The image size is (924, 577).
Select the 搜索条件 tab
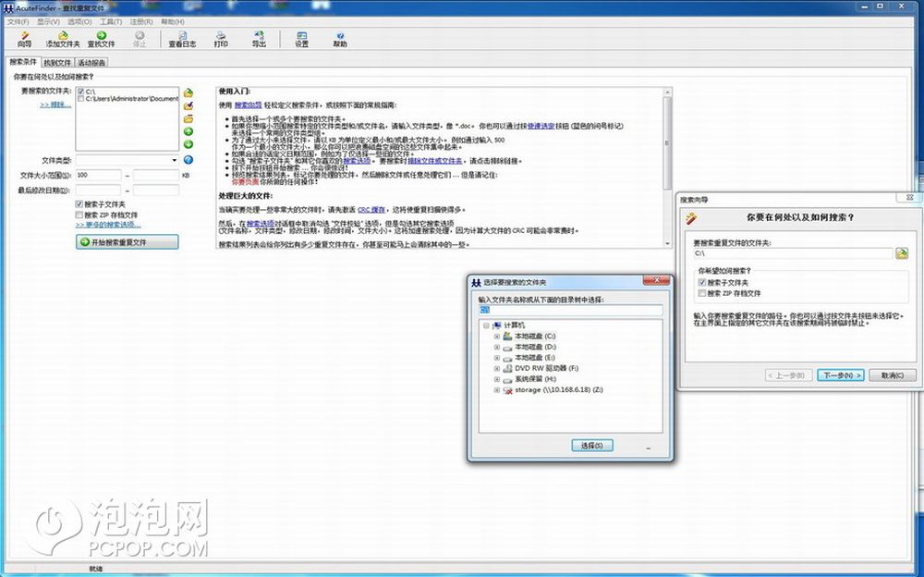click(23, 62)
